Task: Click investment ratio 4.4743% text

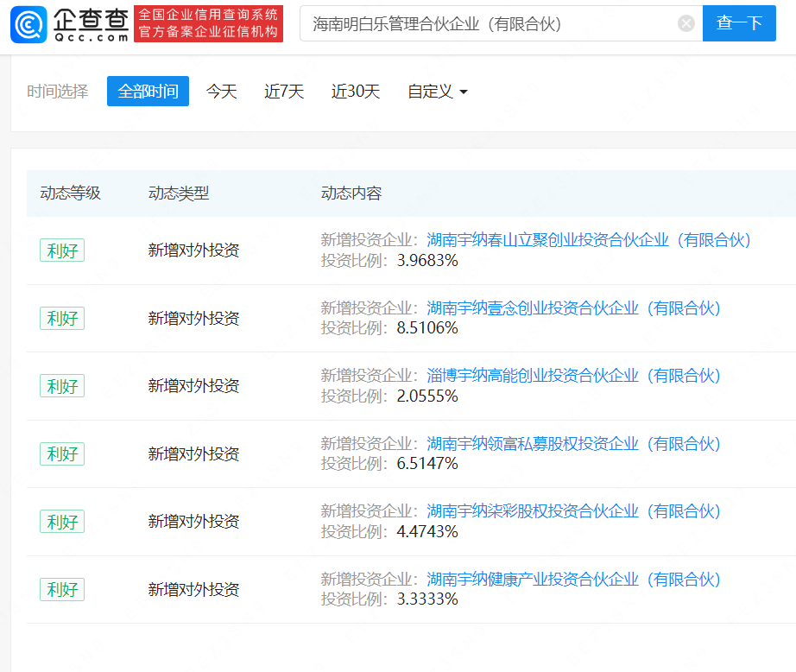Action: [427, 531]
